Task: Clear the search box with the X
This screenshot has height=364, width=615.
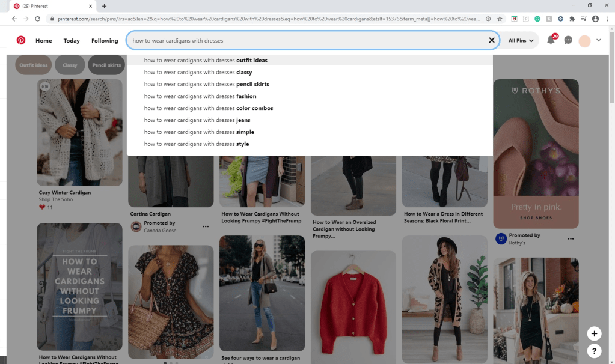Action: click(x=492, y=41)
